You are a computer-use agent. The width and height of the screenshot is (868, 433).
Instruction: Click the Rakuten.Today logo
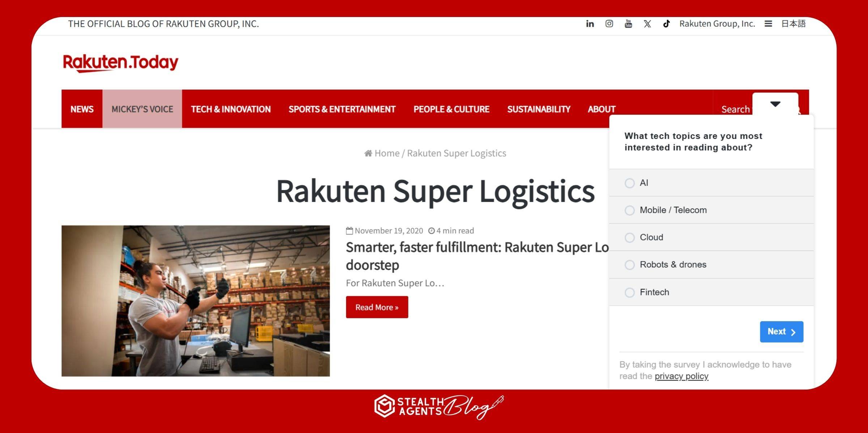click(120, 63)
